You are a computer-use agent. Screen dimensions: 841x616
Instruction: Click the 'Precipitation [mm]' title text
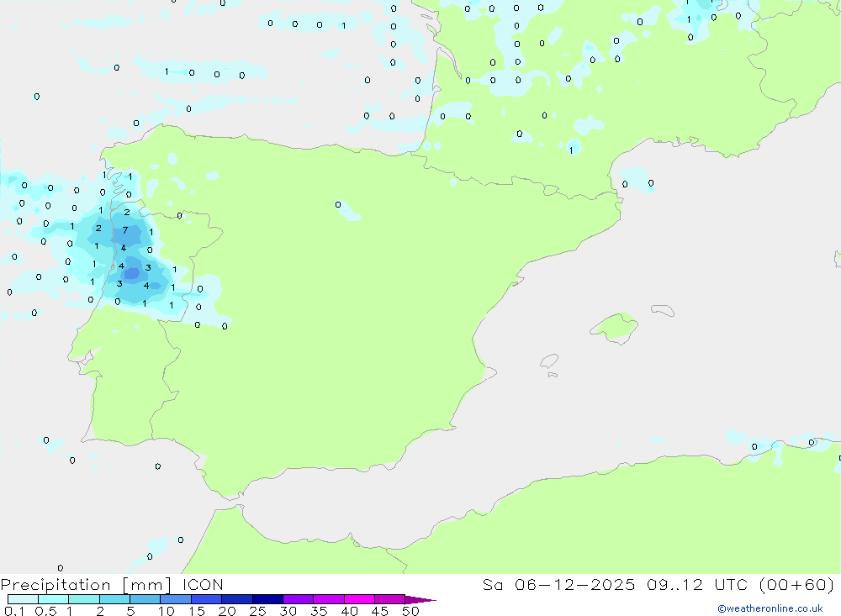[86, 585]
